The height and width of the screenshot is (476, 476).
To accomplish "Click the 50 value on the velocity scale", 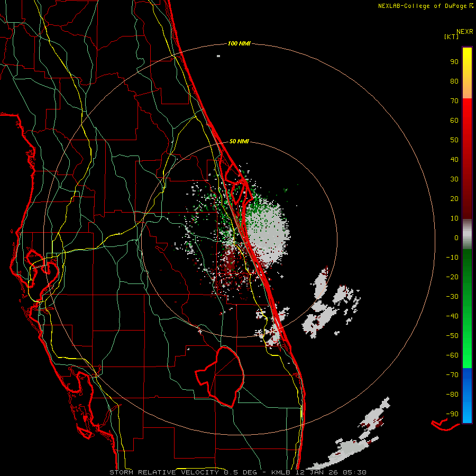I will 454,140.
